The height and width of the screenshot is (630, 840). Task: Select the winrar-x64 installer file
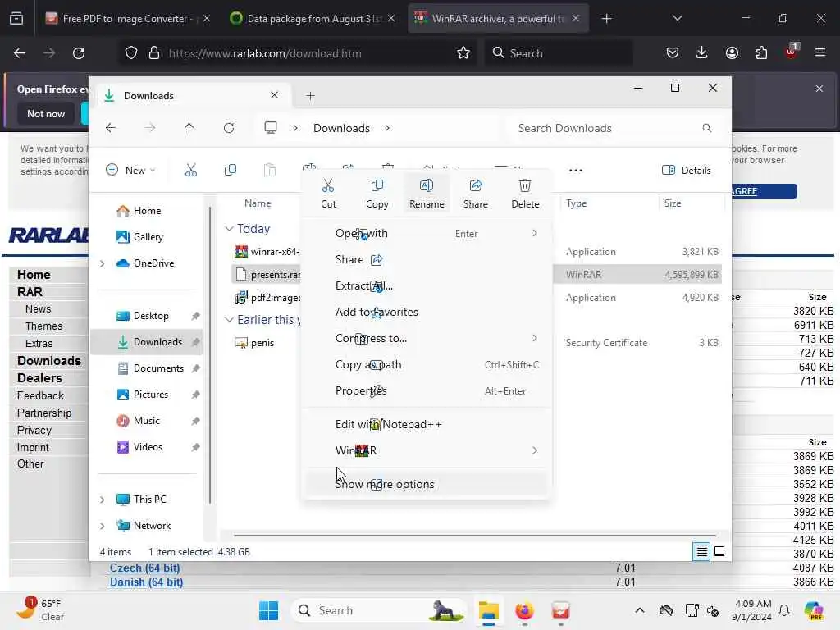pyautogui.click(x=268, y=251)
